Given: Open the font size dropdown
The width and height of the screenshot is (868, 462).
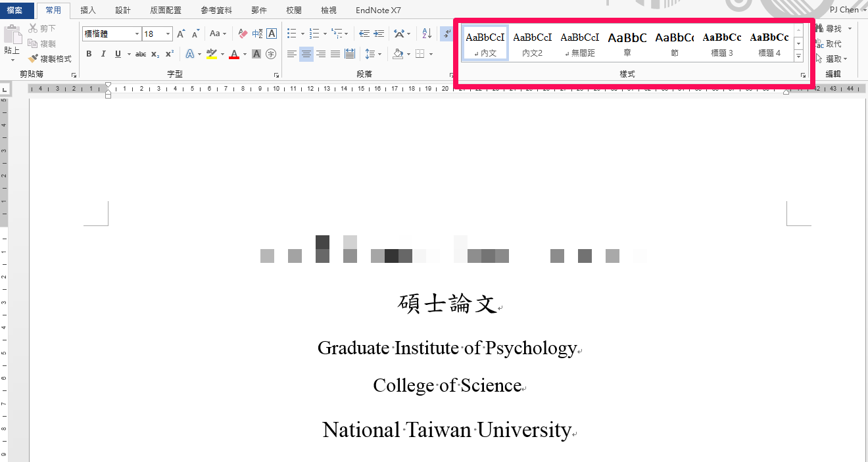Looking at the screenshot, I should [168, 34].
